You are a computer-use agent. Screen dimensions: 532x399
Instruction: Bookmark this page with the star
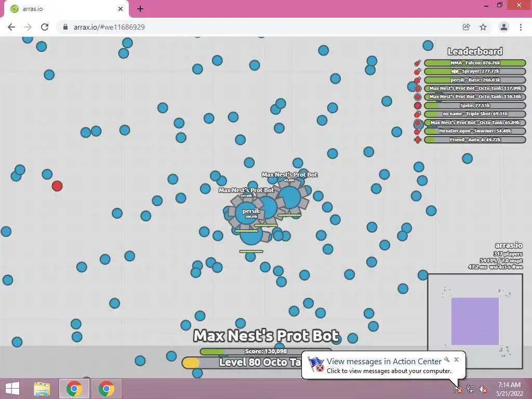(x=483, y=27)
